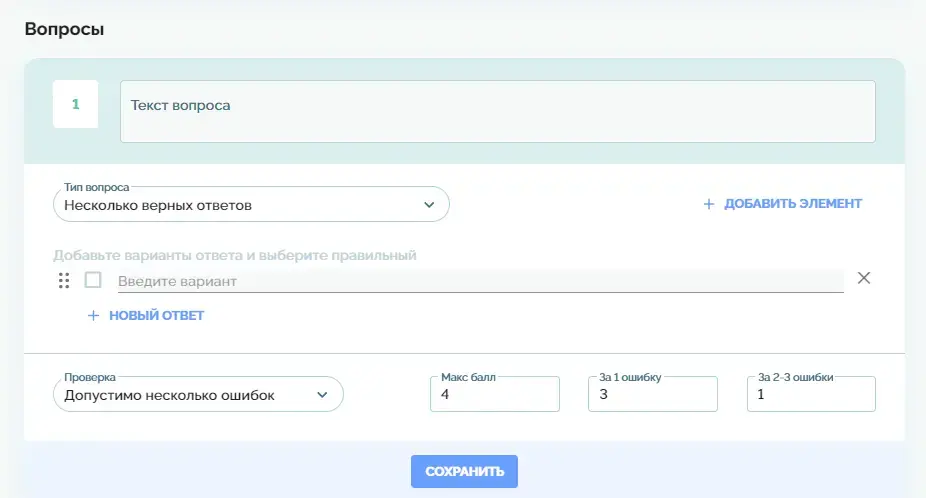Focus the 'За 2-3 ошибки' score field
The height and width of the screenshot is (498, 926).
[810, 395]
